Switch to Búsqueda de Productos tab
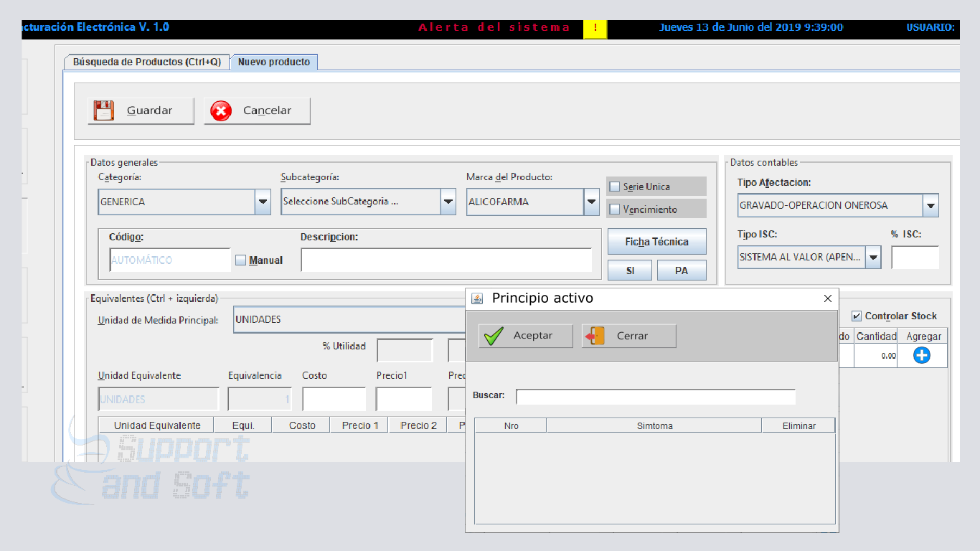Image resolution: width=980 pixels, height=551 pixels. pyautogui.click(x=147, y=62)
